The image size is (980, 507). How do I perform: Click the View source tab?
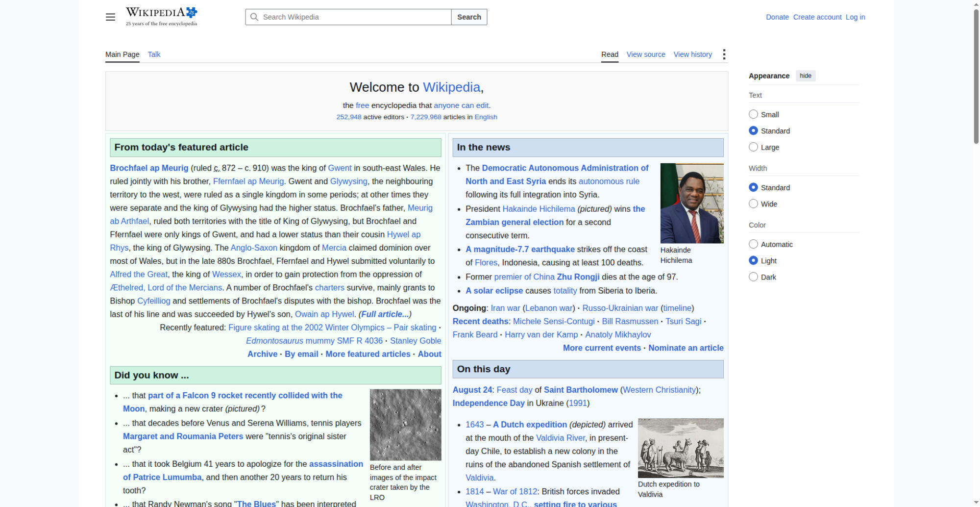click(645, 54)
